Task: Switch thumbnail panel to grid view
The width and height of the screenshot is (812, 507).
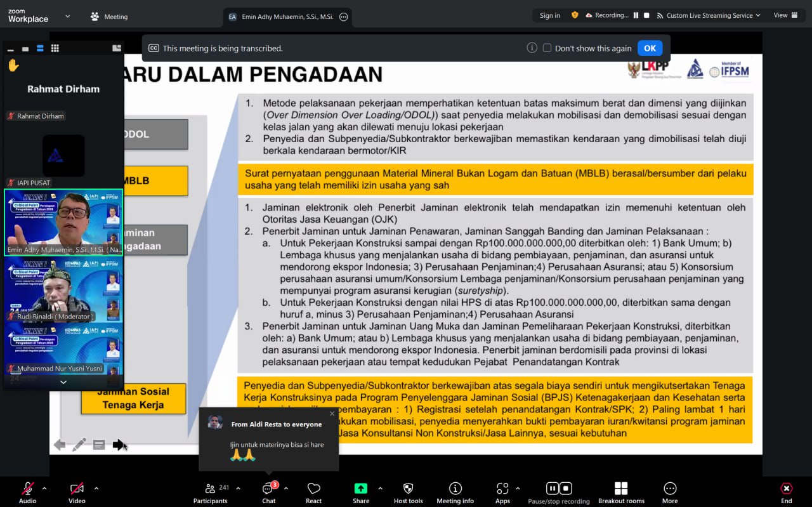Action: tap(55, 48)
